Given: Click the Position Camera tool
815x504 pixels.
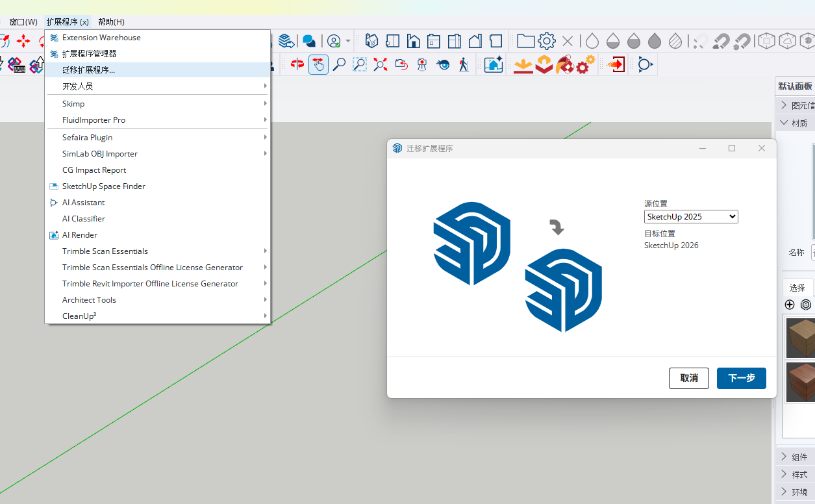Looking at the screenshot, I should click(x=422, y=64).
